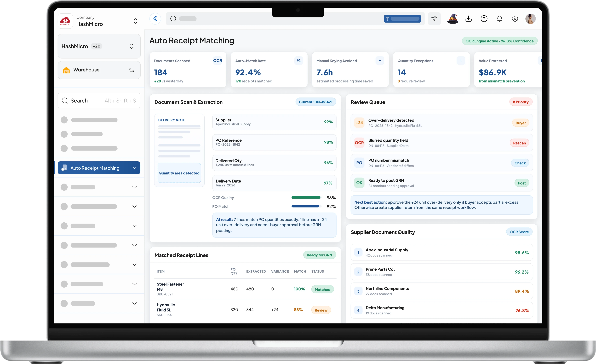Viewport: 596px width, 364px height.
Task: Open the HashMicro +20 dropdown
Action: pyautogui.click(x=99, y=46)
